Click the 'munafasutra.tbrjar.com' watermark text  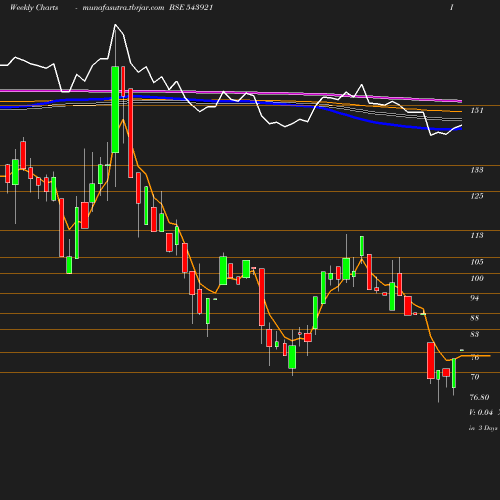[123, 8]
